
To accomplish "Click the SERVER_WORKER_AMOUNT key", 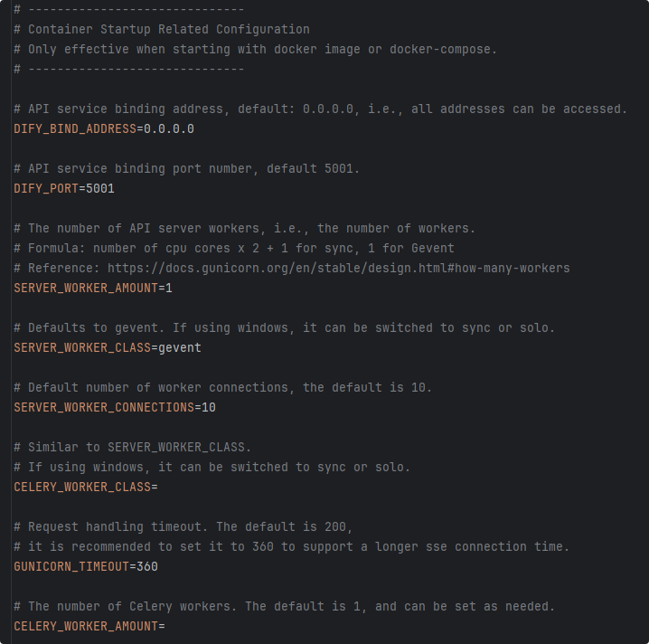I will click(86, 289).
